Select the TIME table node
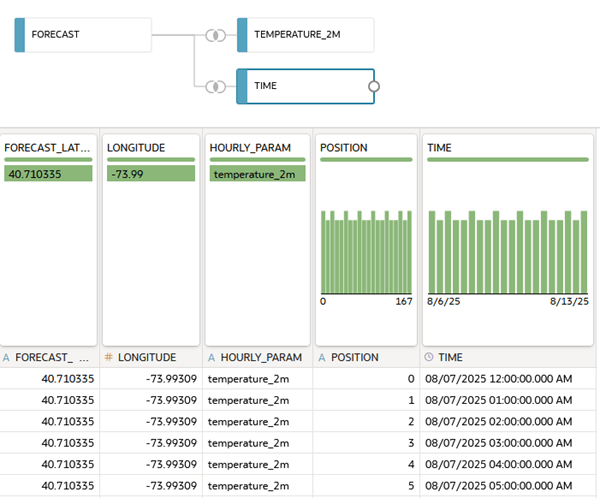The height and width of the screenshot is (498, 600). [x=305, y=86]
